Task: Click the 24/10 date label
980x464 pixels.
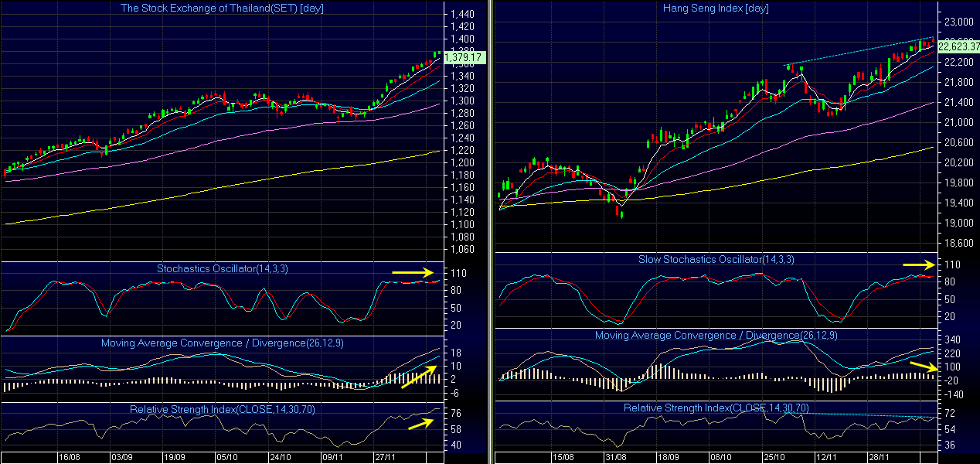Action: 281,458
